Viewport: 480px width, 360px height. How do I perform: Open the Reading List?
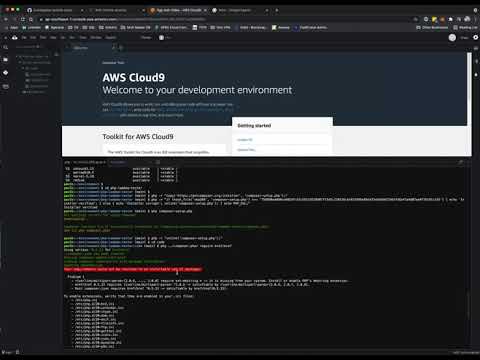(465, 28)
